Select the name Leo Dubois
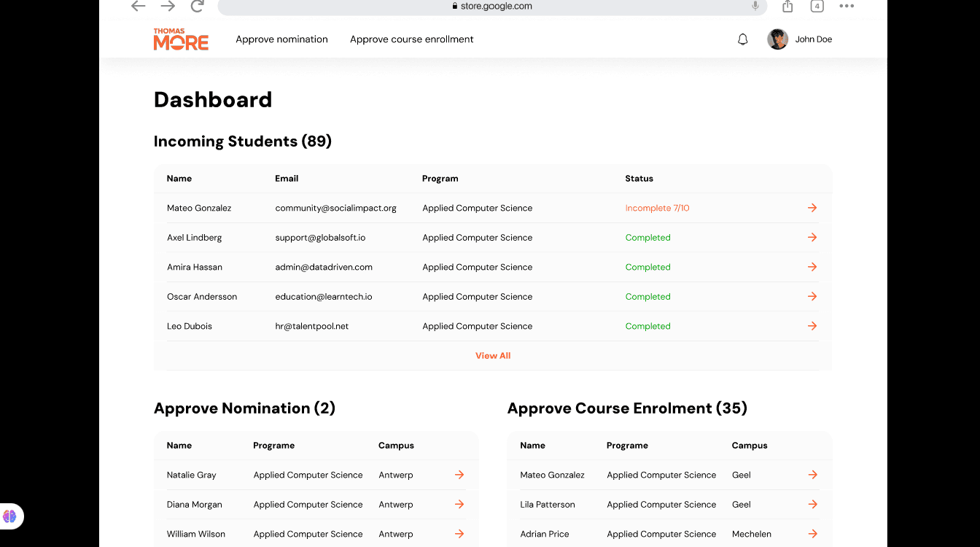980x547 pixels. pos(190,326)
